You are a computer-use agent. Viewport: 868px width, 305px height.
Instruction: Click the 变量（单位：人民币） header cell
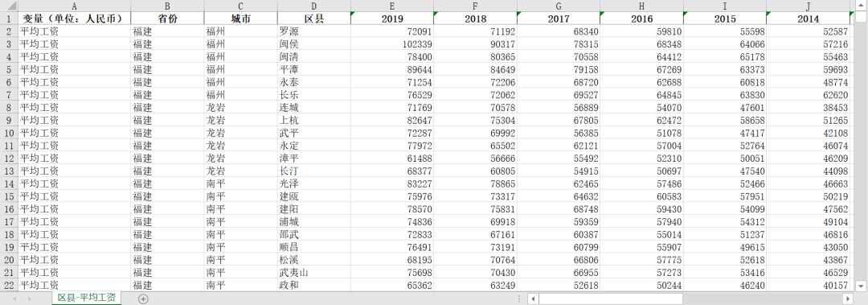(74, 19)
